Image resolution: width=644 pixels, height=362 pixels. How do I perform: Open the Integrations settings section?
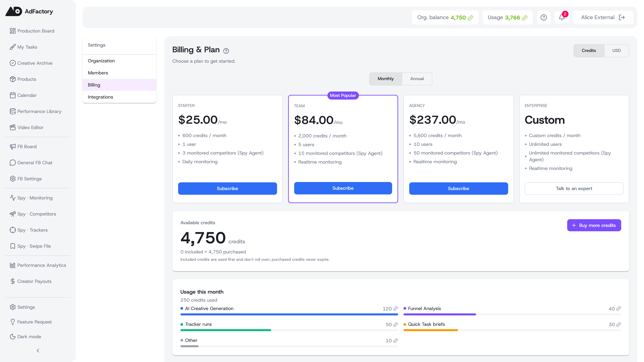[119, 97]
